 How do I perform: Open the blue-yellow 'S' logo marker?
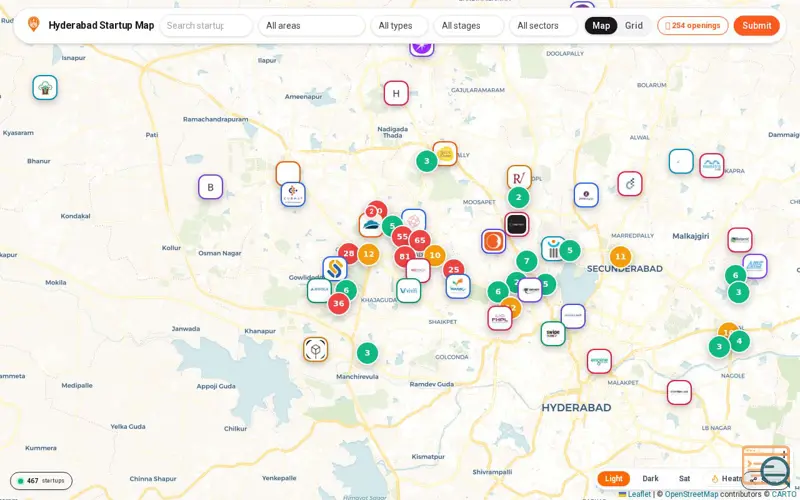tap(335, 269)
